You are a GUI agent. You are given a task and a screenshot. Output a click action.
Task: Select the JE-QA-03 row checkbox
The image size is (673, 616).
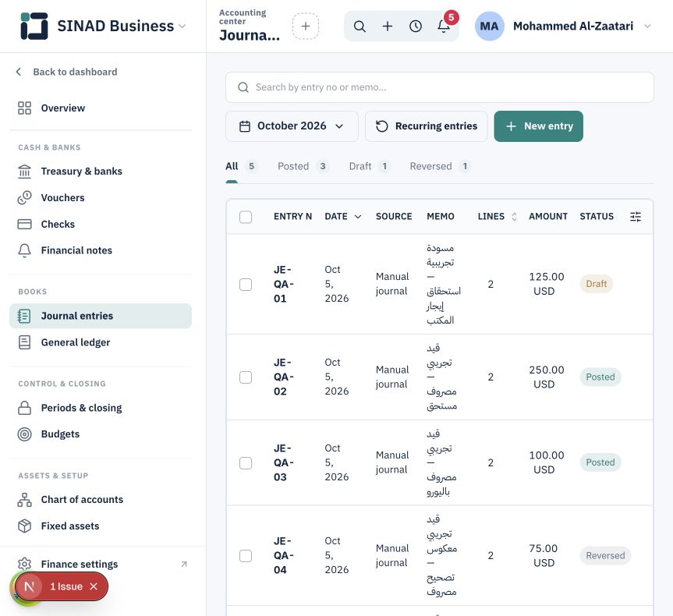[246, 462]
